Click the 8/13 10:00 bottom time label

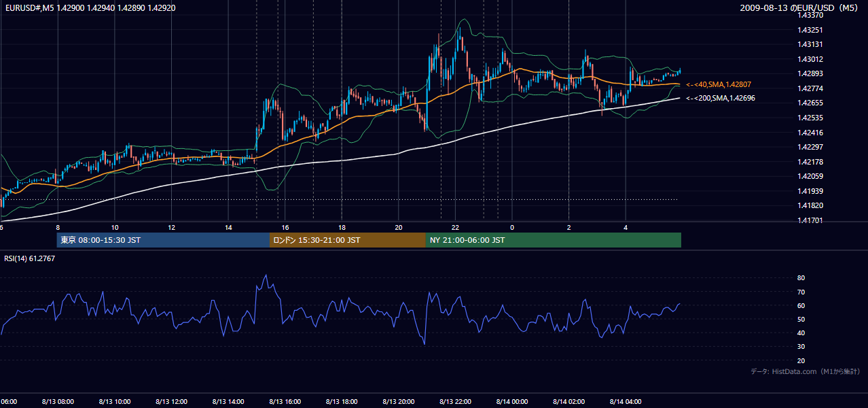114,401
